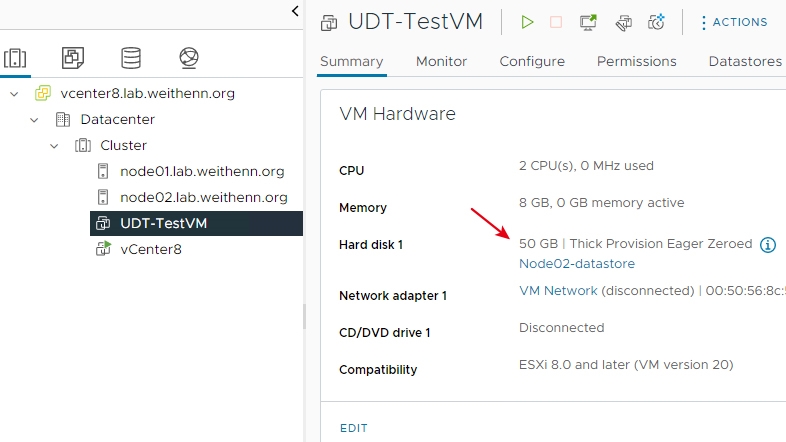This screenshot has width=786, height=442.
Task: Open the Storage inventory view icon
Action: (131, 58)
